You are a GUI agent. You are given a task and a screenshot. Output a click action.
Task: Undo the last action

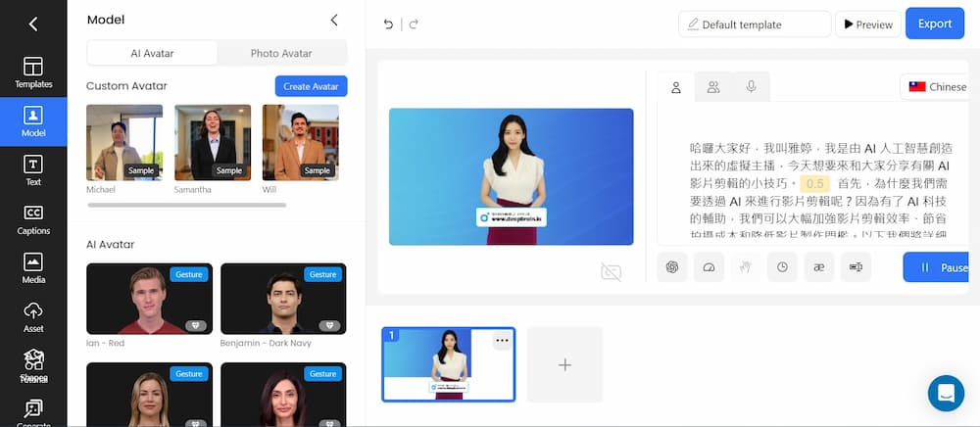pyautogui.click(x=388, y=24)
